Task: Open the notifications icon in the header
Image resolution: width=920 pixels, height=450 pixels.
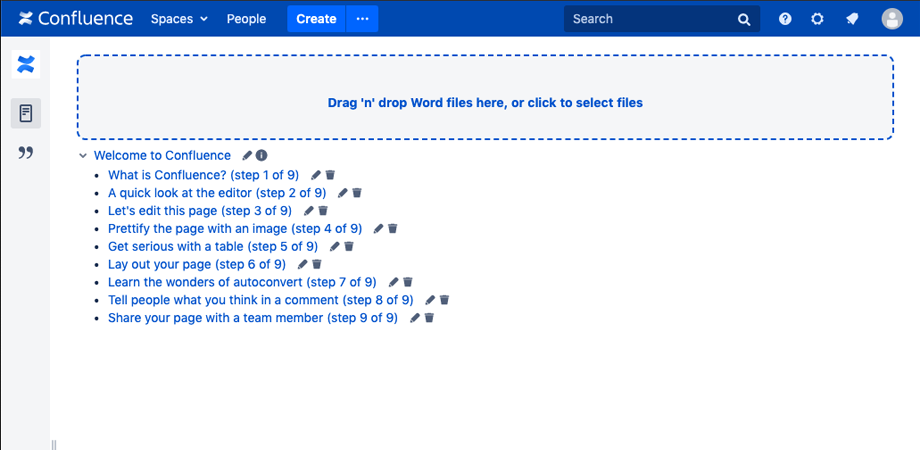Action: (852, 19)
